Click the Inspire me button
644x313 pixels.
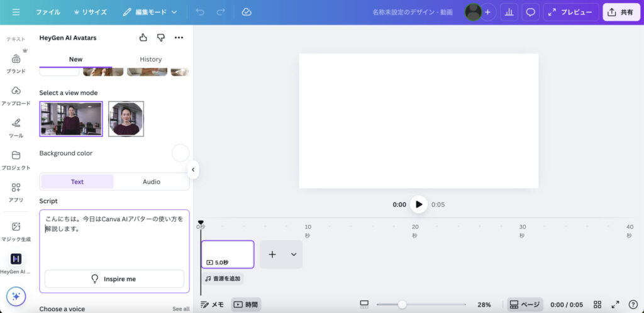[x=114, y=279]
